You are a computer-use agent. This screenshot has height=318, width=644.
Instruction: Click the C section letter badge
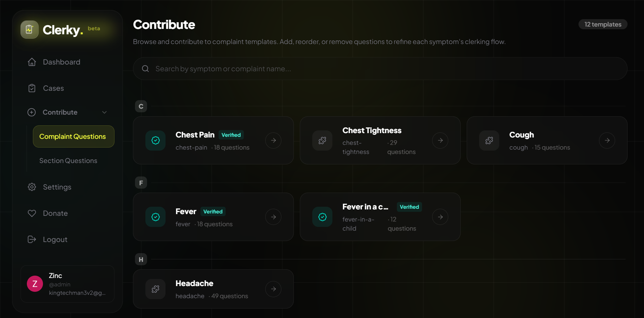point(141,106)
